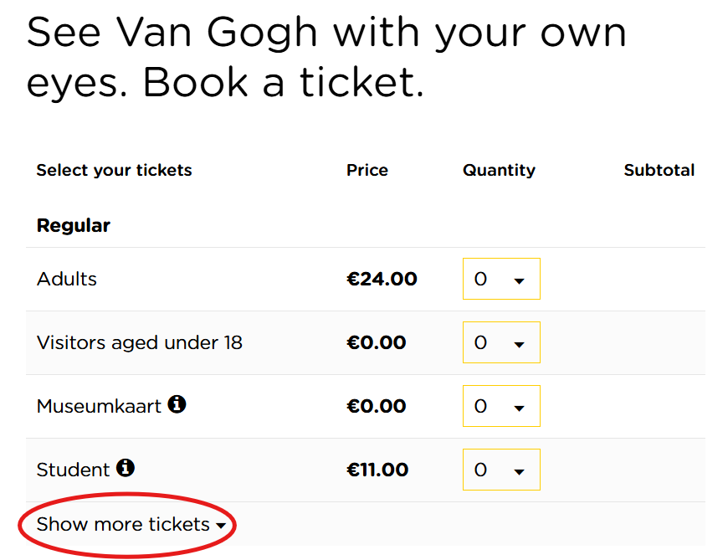
Task: Click the arrow beside Show more tickets
Action: [221, 527]
